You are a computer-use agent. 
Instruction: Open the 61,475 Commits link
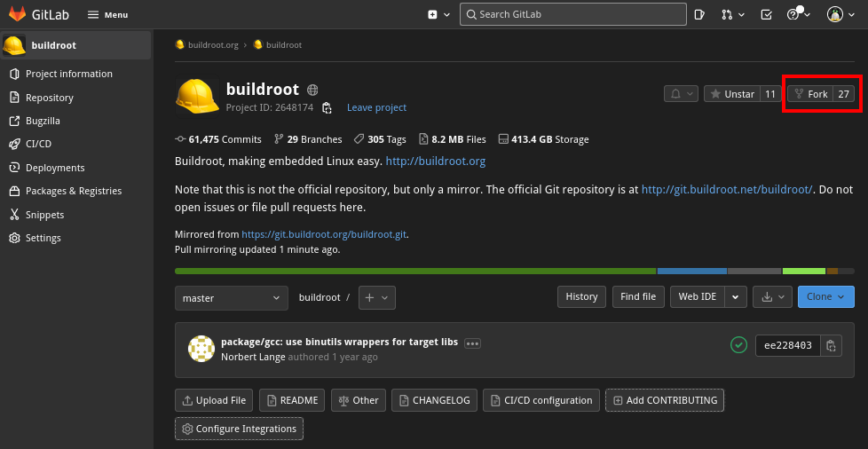click(x=218, y=139)
